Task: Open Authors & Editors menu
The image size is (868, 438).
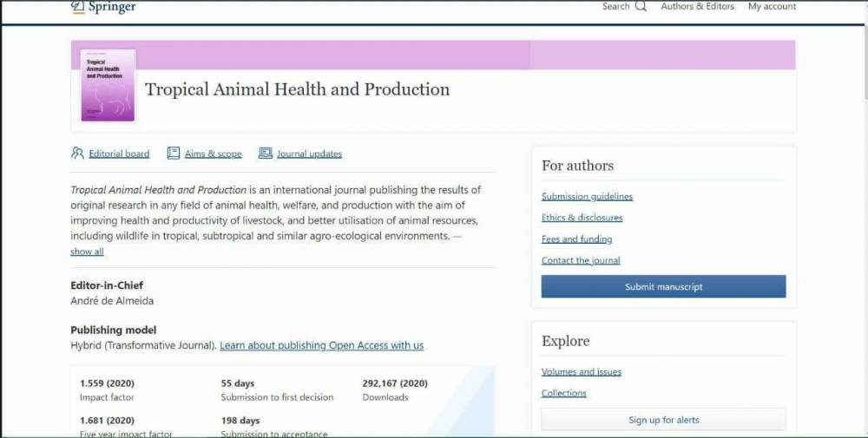Action: click(697, 7)
